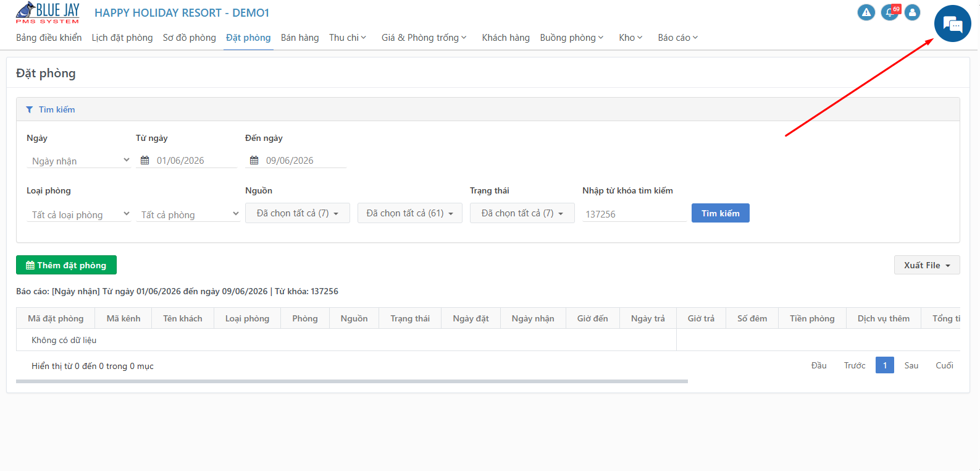Click Thêm đặt phòng button
Viewport: 980px width, 471px height.
pyautogui.click(x=66, y=265)
